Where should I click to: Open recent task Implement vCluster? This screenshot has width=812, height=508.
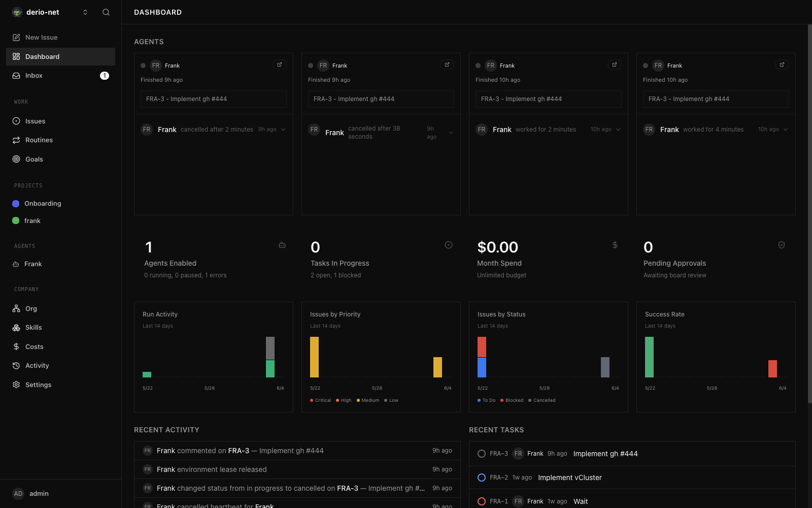[632, 478]
